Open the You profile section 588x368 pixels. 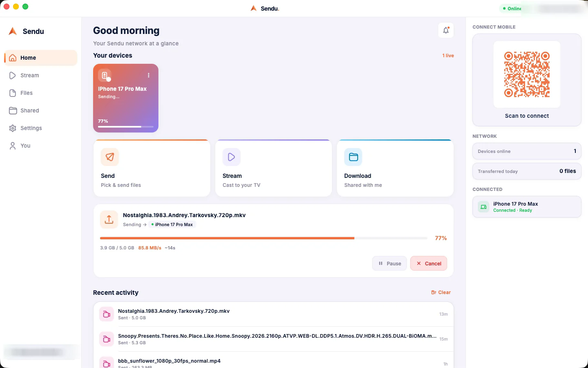coord(40,146)
